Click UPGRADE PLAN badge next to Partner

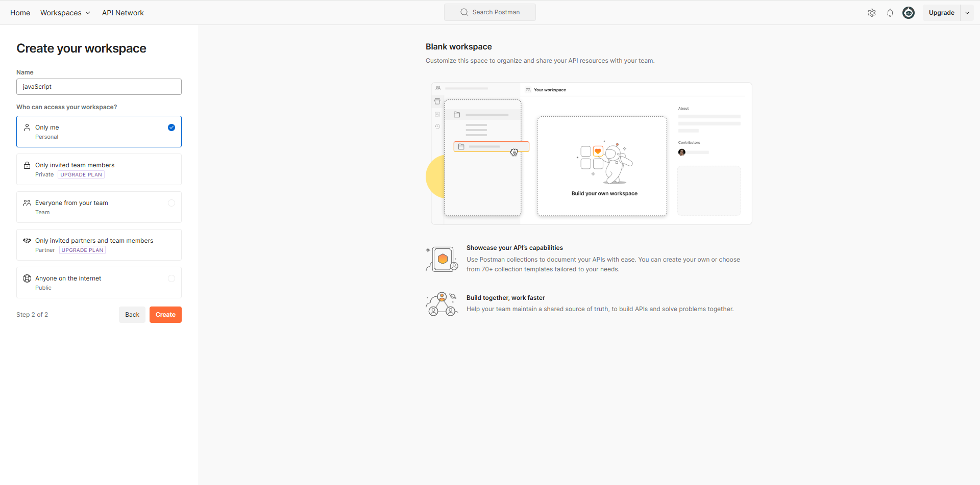click(82, 250)
